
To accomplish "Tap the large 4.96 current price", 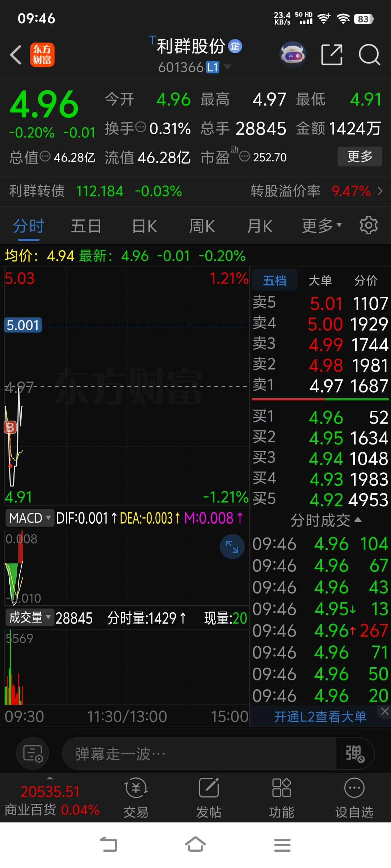I will click(44, 105).
